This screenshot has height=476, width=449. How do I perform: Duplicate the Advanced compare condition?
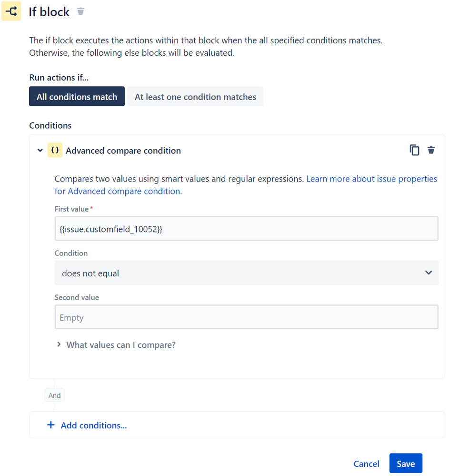[x=414, y=150]
